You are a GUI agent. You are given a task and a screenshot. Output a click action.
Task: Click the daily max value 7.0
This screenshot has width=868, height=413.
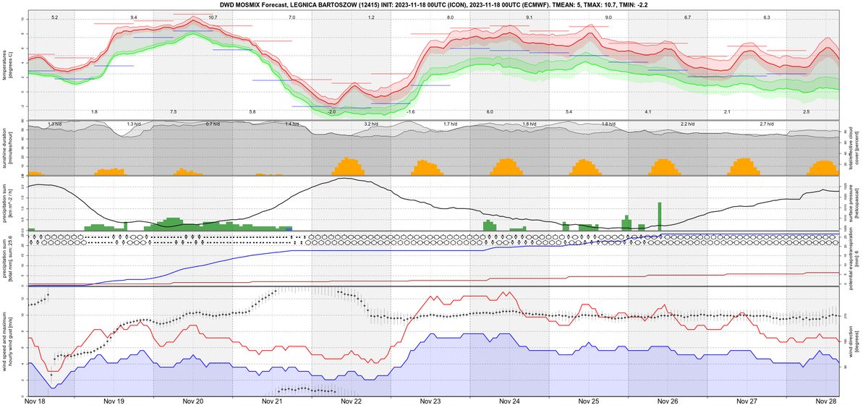pos(292,17)
